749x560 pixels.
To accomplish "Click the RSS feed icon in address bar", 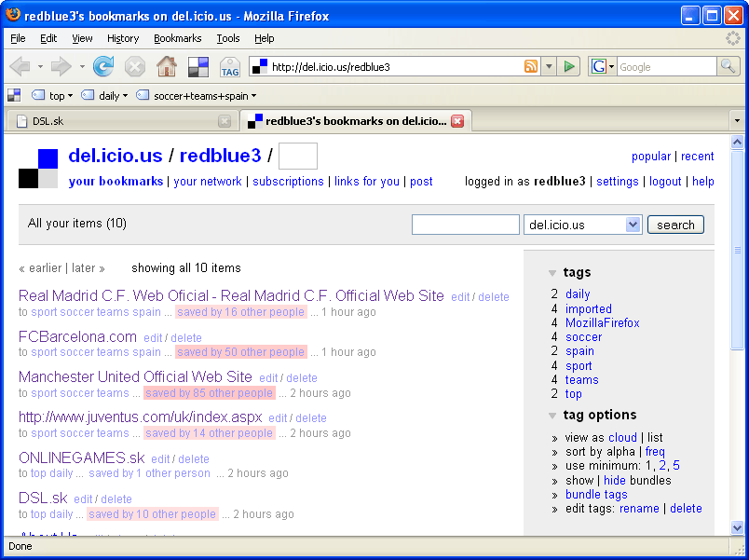I will 531,66.
